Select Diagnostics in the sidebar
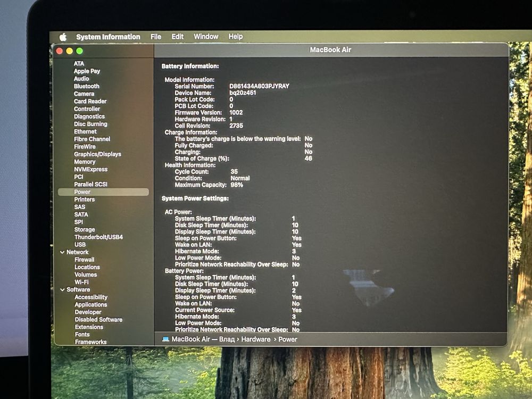The height and width of the screenshot is (399, 532). [89, 117]
